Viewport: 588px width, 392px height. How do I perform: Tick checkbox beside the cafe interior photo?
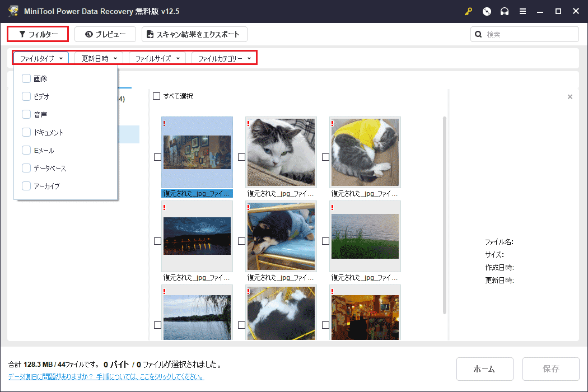pyautogui.click(x=325, y=325)
